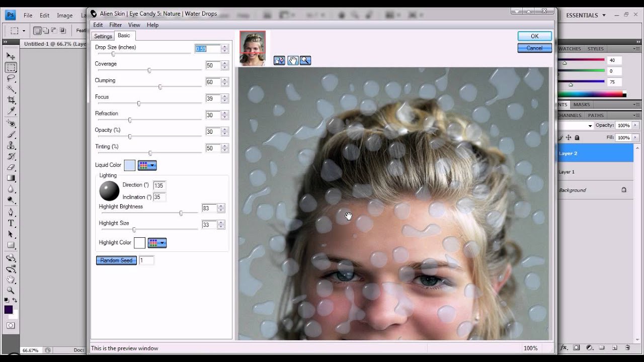Select the Magic Wand tool
Screen dimensions: 644x362
click(11, 89)
